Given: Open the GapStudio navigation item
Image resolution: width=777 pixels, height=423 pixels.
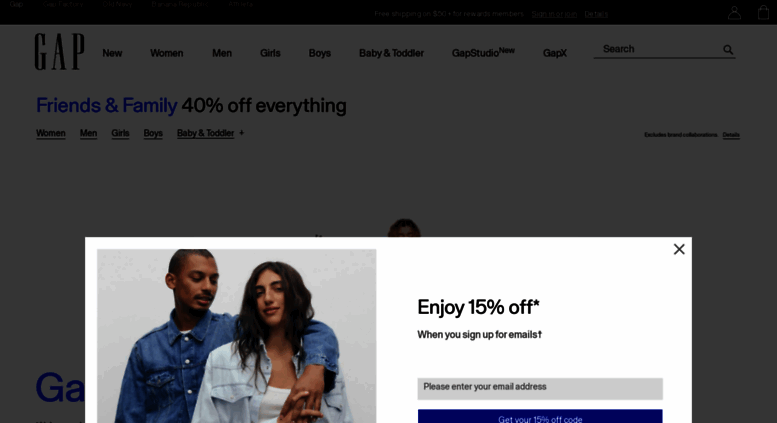Looking at the screenshot, I should pos(483,52).
